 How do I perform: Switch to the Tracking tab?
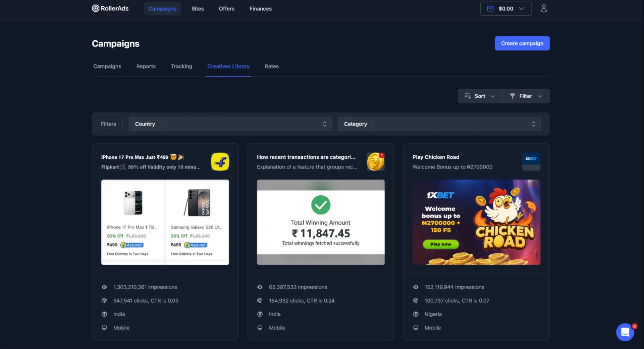(x=181, y=66)
